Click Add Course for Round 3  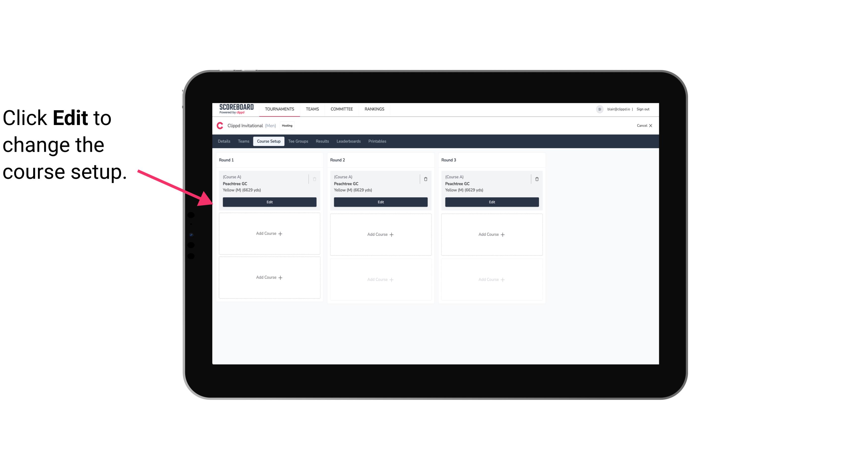492,234
